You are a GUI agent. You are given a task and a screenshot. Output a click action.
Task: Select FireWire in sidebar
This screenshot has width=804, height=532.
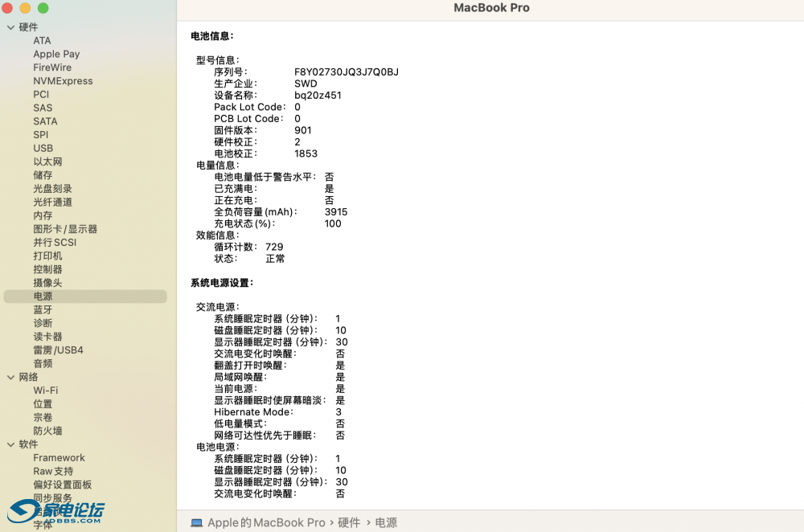(x=52, y=68)
